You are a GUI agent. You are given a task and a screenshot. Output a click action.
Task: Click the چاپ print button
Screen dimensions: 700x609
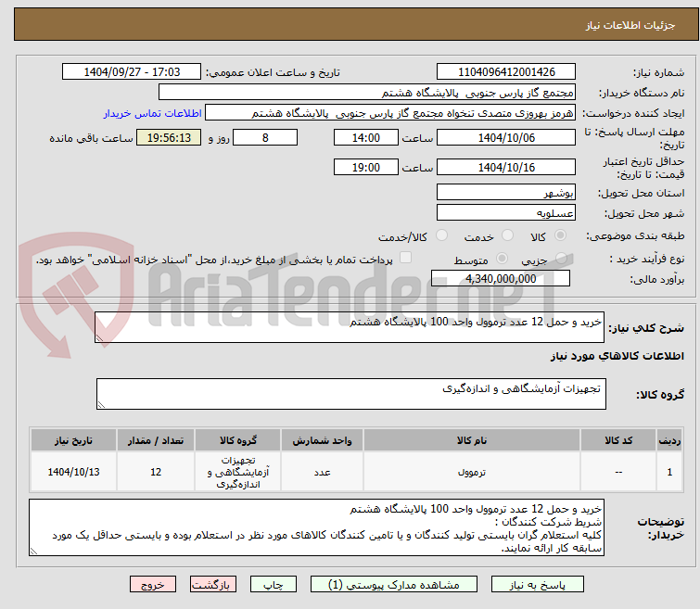(x=274, y=585)
